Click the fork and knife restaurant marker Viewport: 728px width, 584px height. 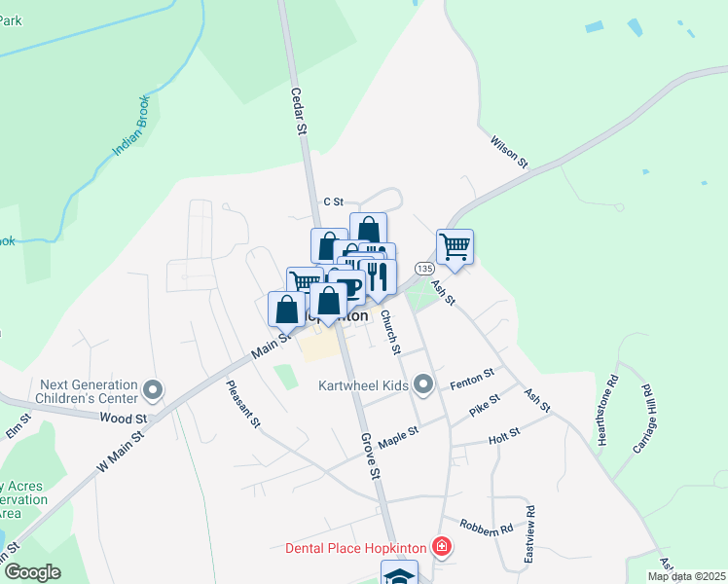tap(378, 277)
